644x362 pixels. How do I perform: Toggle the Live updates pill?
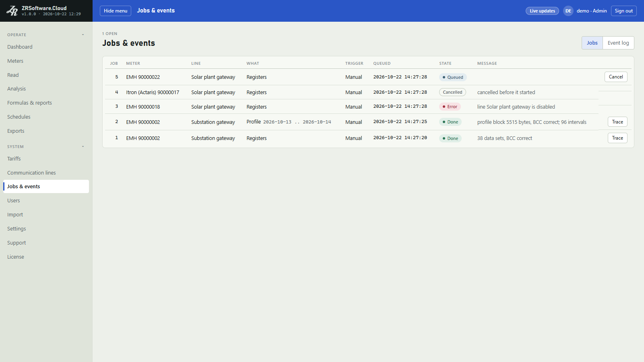(542, 11)
